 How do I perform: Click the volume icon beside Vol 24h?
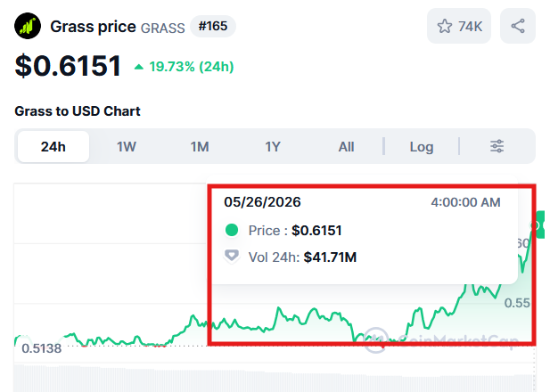point(232,256)
